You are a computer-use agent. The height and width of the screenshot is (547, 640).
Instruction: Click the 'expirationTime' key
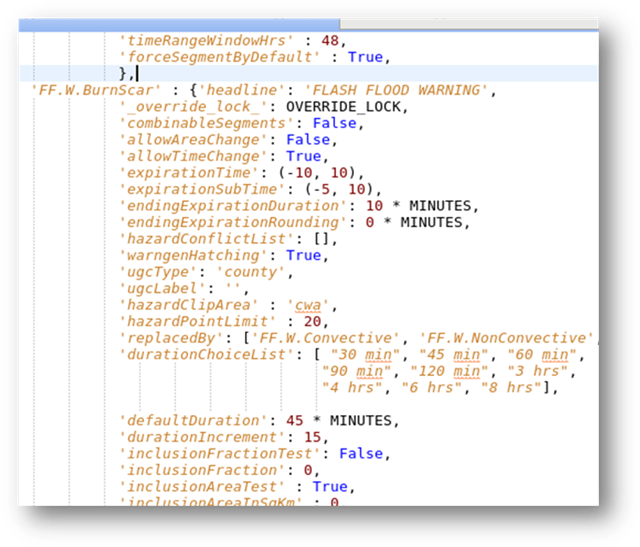(188, 173)
